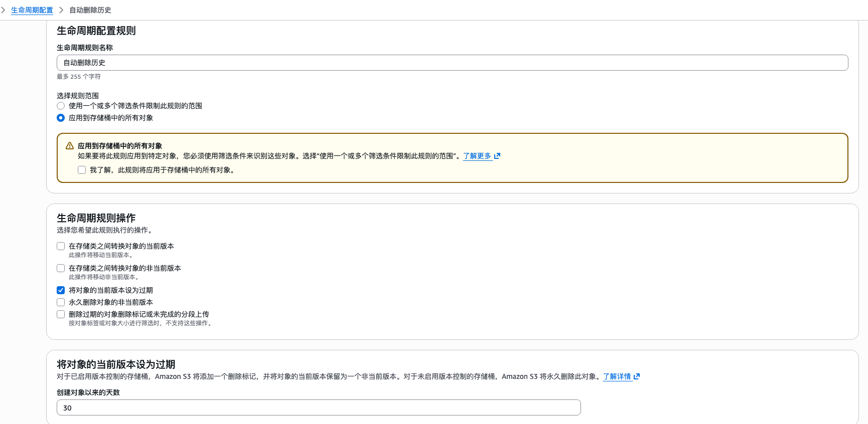Click the 自动删除历史 breadcrumb item
868x424 pixels.
click(x=90, y=10)
